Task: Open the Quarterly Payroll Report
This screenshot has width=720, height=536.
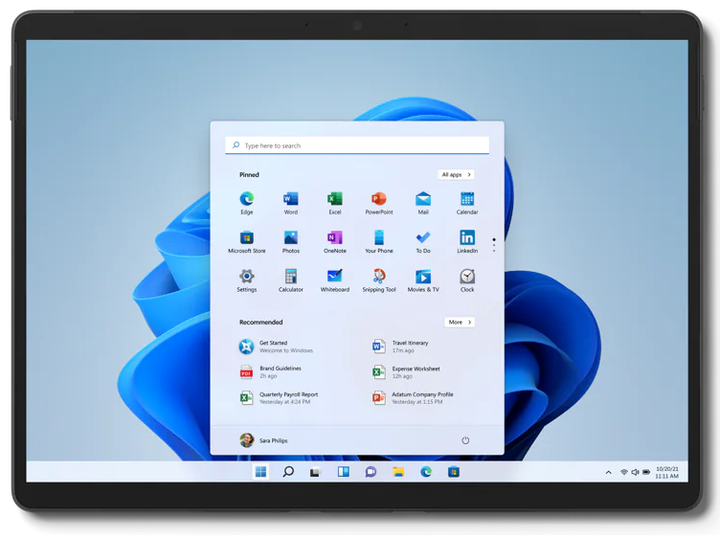Action: [278, 398]
